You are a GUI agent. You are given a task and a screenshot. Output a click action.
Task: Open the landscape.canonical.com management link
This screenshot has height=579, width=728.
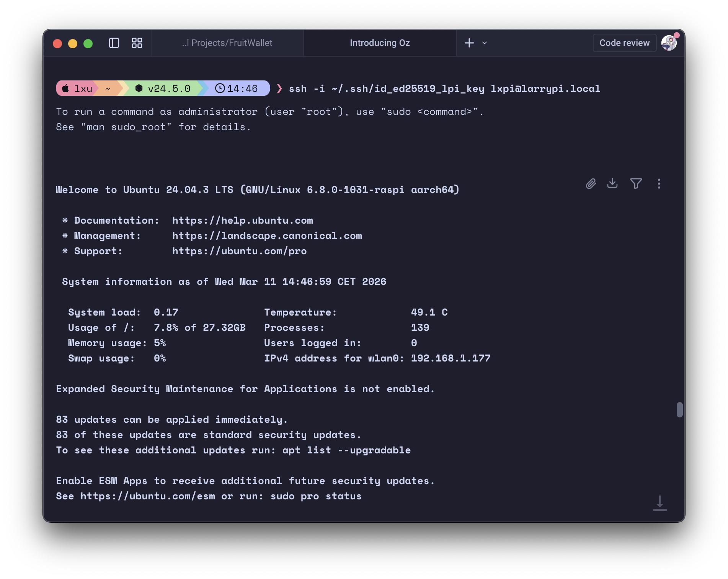click(267, 236)
